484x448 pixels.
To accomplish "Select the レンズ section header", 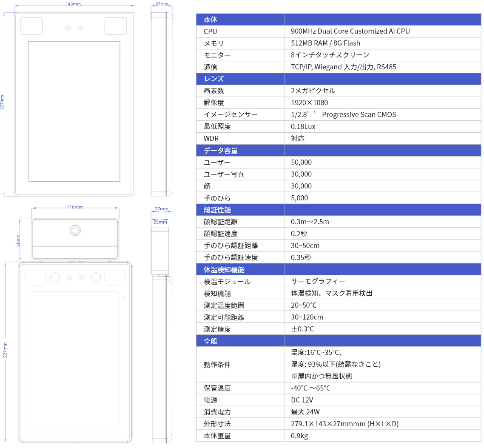I will tap(214, 79).
